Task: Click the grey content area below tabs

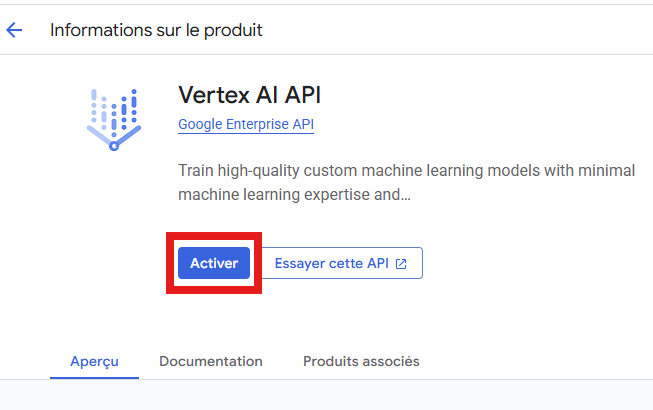Action: tap(326, 395)
